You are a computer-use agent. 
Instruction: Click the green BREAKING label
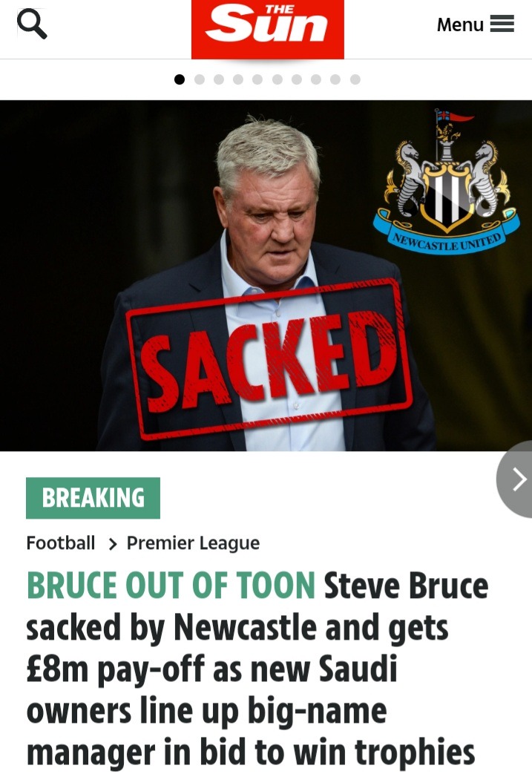click(x=93, y=497)
